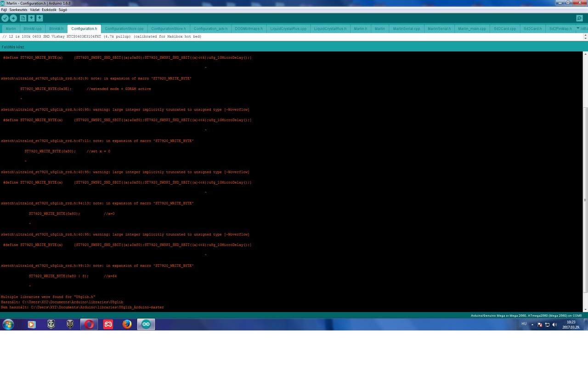Image resolution: width=588 pixels, height=376 pixels.
Task: Switch to the BlinkM.h tab
Action: (x=56, y=28)
